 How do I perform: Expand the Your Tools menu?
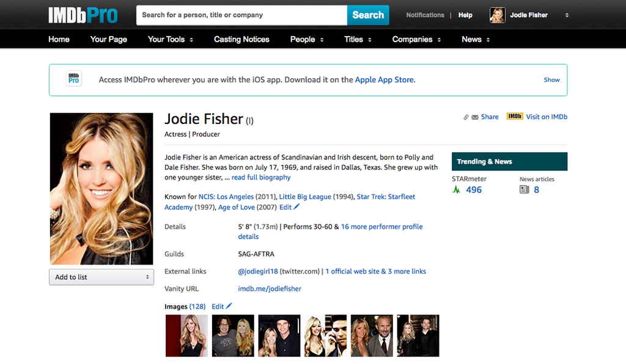[x=171, y=40]
